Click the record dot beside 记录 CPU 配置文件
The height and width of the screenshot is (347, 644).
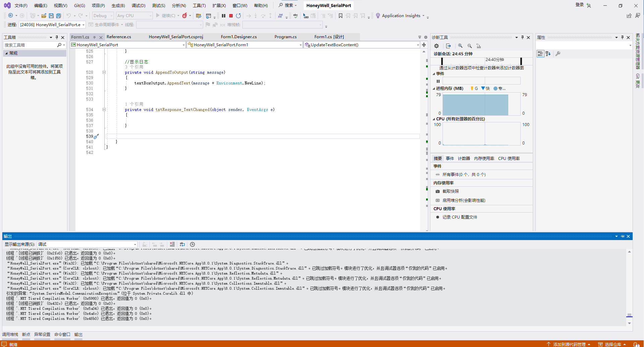437,217
